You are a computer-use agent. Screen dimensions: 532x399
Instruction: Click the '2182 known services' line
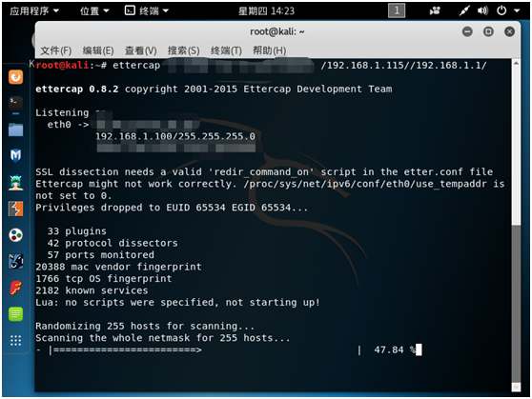(x=92, y=290)
